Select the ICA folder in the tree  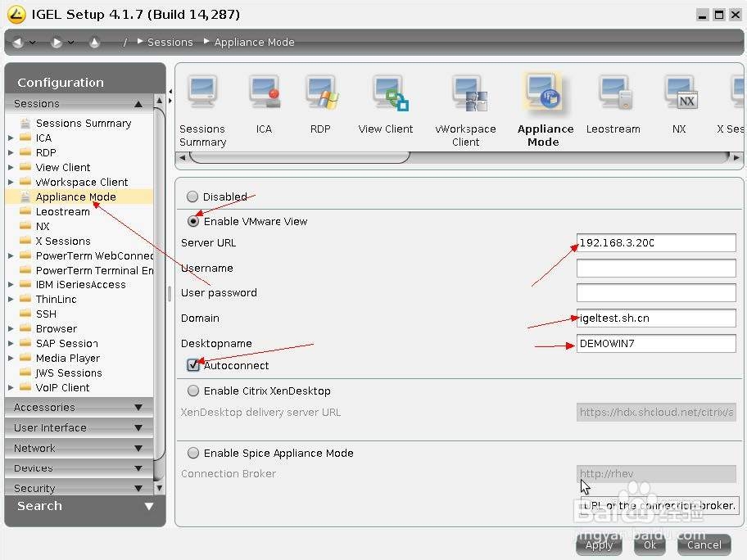pos(43,138)
